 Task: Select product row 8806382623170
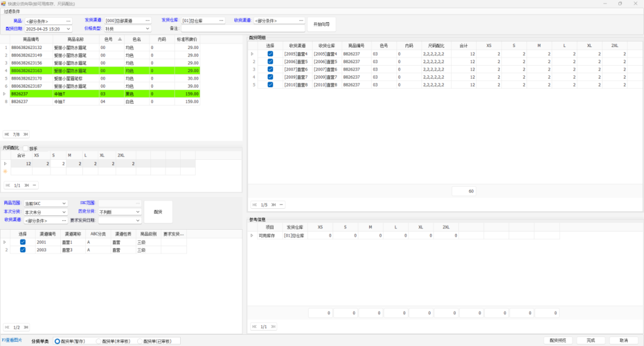(x=105, y=79)
